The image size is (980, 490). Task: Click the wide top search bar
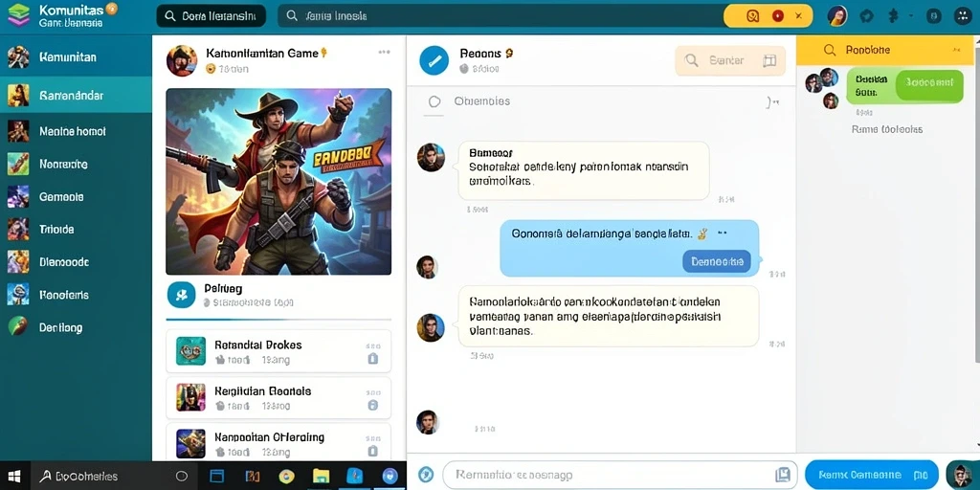coord(500,16)
